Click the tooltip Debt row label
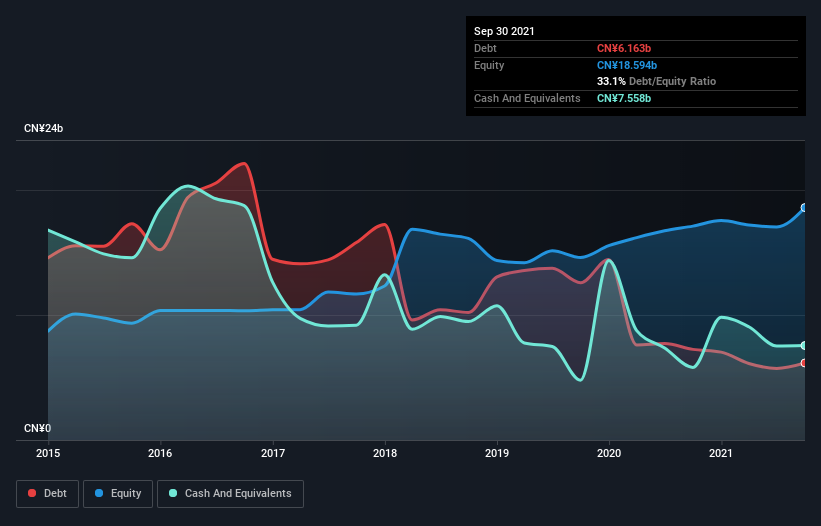The height and width of the screenshot is (526, 821). (485, 48)
